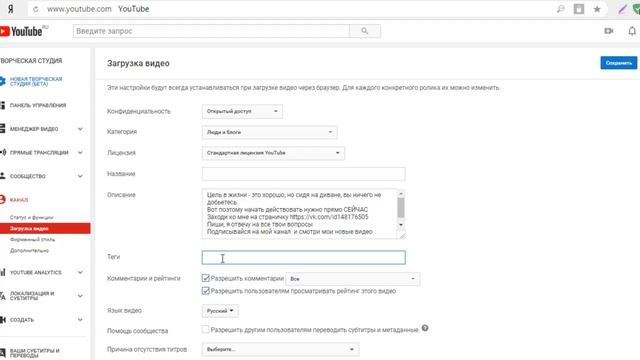The image size is (640, 360).
Task: Click the Yandex browser Я icon
Action: 11,9
